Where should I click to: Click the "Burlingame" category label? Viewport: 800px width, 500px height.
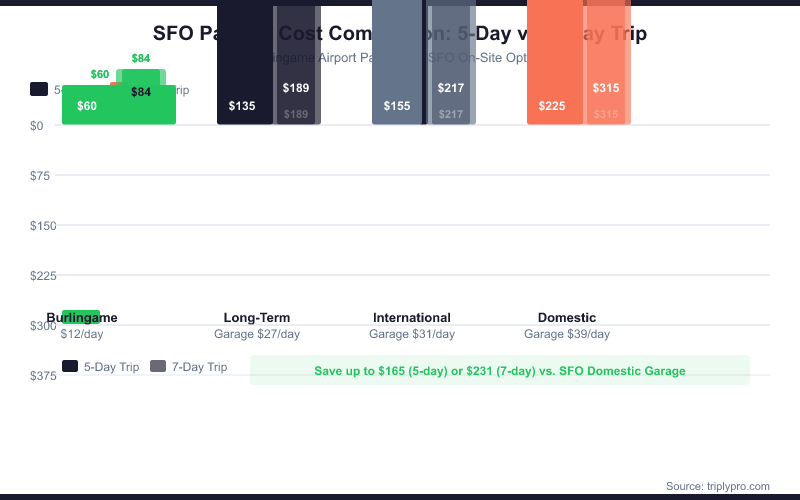click(82, 318)
